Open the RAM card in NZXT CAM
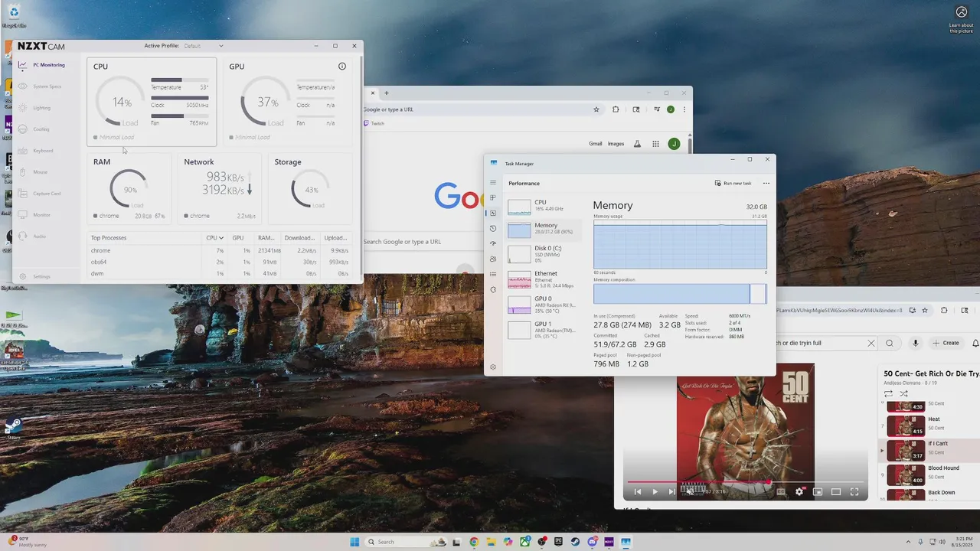 pos(129,188)
